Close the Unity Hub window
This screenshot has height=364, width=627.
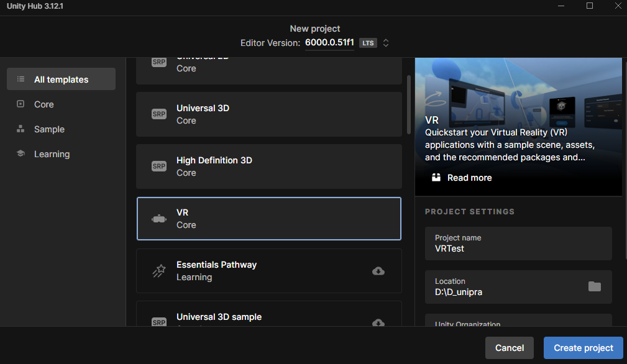pyautogui.click(x=618, y=6)
